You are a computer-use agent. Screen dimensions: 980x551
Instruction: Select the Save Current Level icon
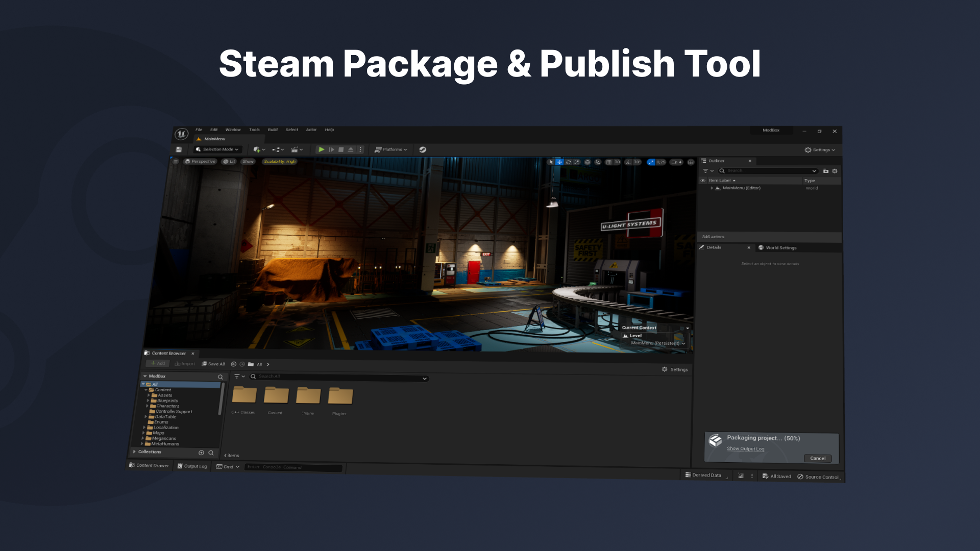point(179,149)
